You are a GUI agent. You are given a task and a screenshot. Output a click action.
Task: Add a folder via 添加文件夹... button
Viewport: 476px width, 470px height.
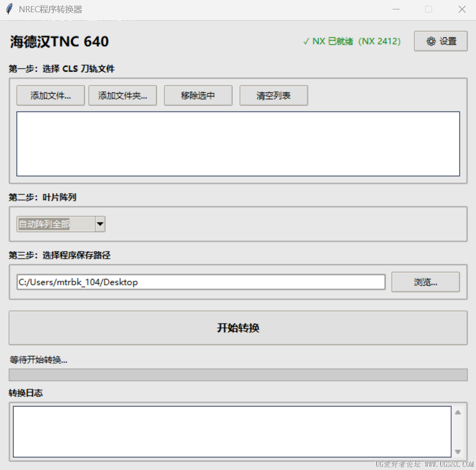tap(122, 95)
